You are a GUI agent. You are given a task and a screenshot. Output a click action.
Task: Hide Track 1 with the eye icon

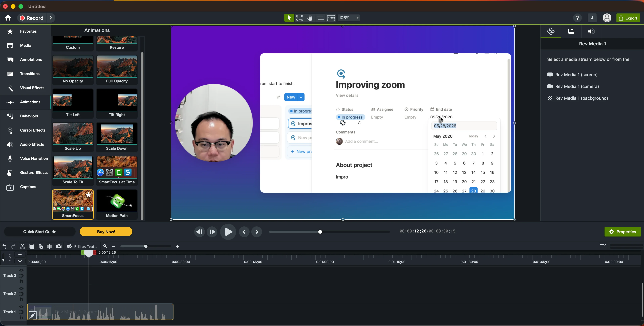pyautogui.click(x=21, y=307)
